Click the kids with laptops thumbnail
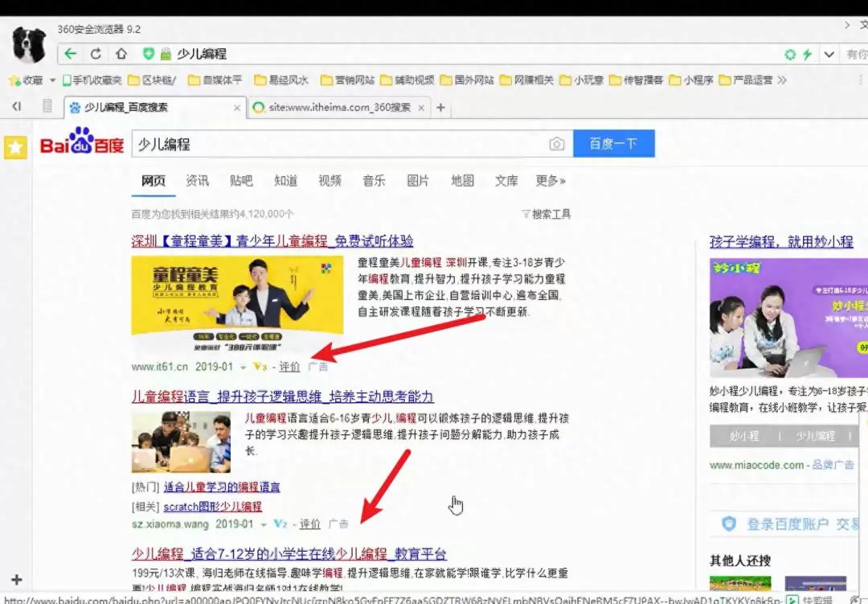Screen dimensions: 868x604 tap(181, 442)
